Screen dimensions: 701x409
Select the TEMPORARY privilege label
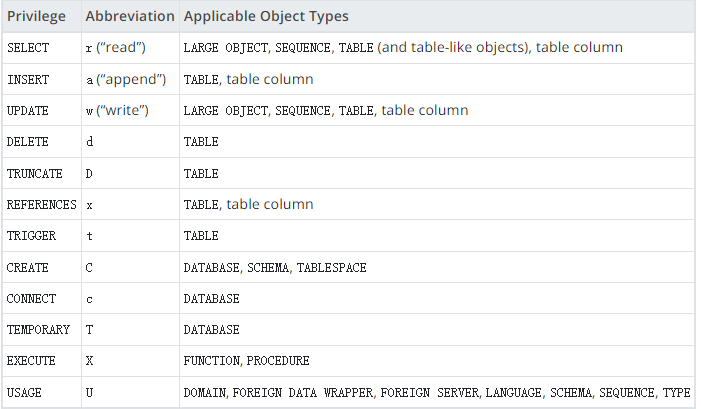38,329
